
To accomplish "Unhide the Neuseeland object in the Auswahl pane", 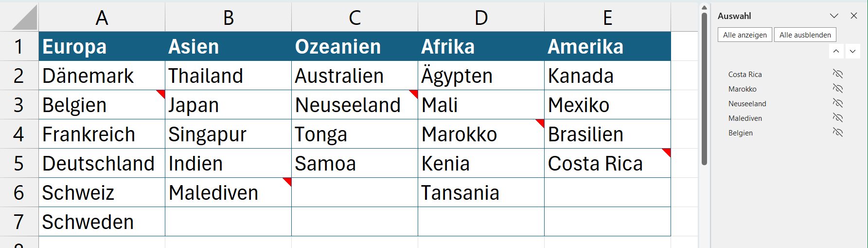I will click(837, 103).
